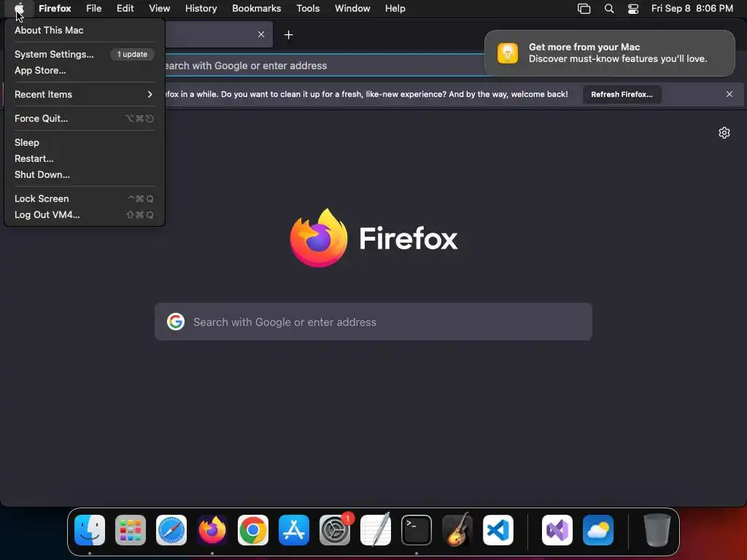The width and height of the screenshot is (747, 560).
Task: Open Visual Studio from the Dock
Action: (557, 530)
